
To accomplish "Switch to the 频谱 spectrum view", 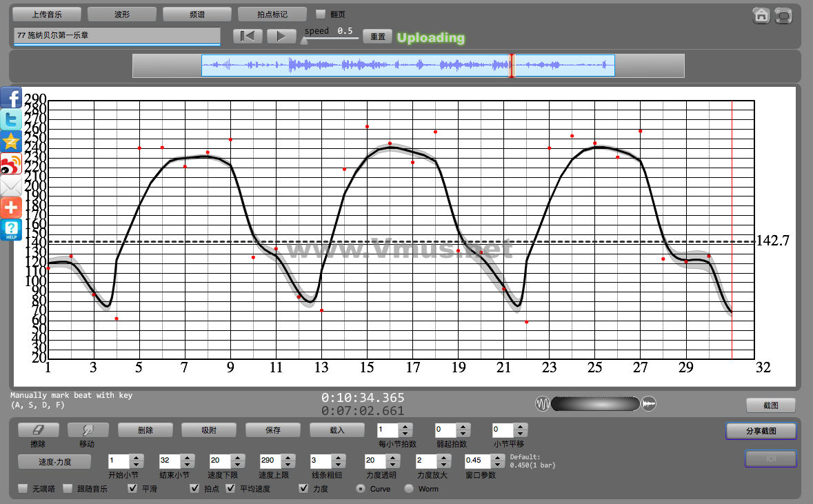I will [197, 14].
